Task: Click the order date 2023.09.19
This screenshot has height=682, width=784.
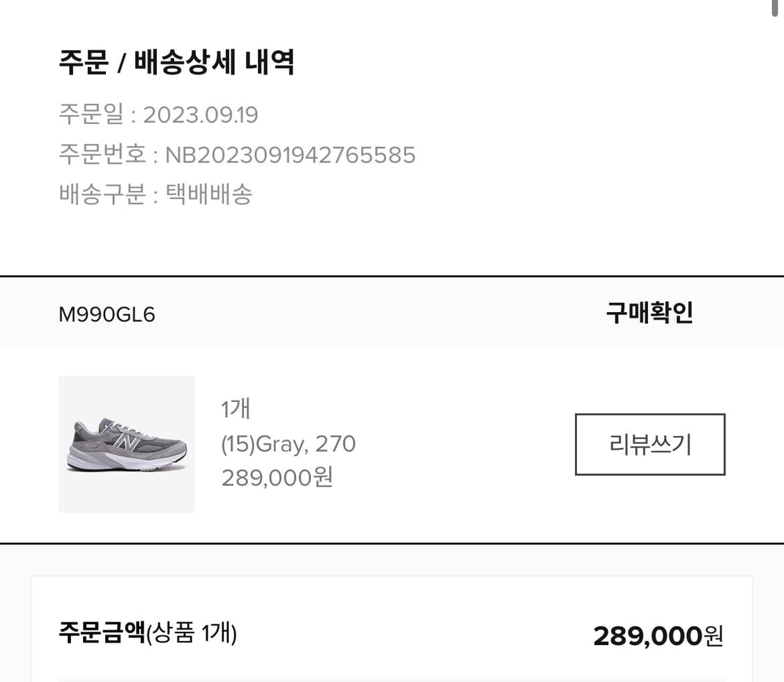Action: [x=200, y=115]
